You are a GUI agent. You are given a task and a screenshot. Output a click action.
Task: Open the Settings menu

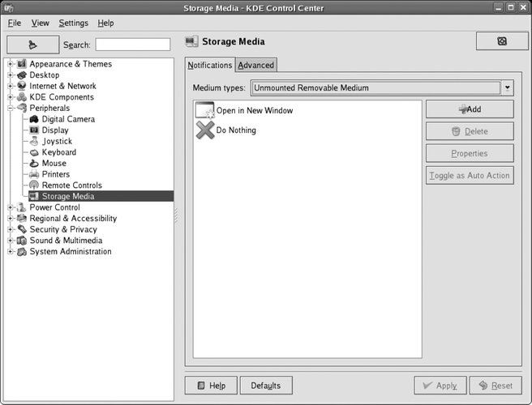coord(73,23)
